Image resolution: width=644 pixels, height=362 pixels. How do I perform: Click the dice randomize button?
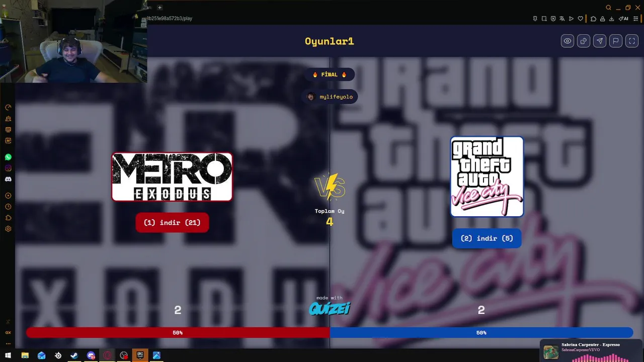point(584,41)
